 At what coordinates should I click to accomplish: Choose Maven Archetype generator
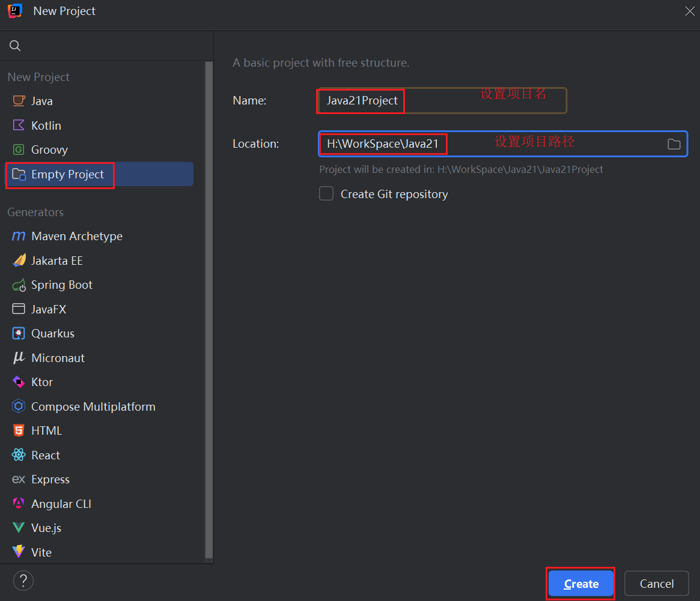(x=99, y=236)
